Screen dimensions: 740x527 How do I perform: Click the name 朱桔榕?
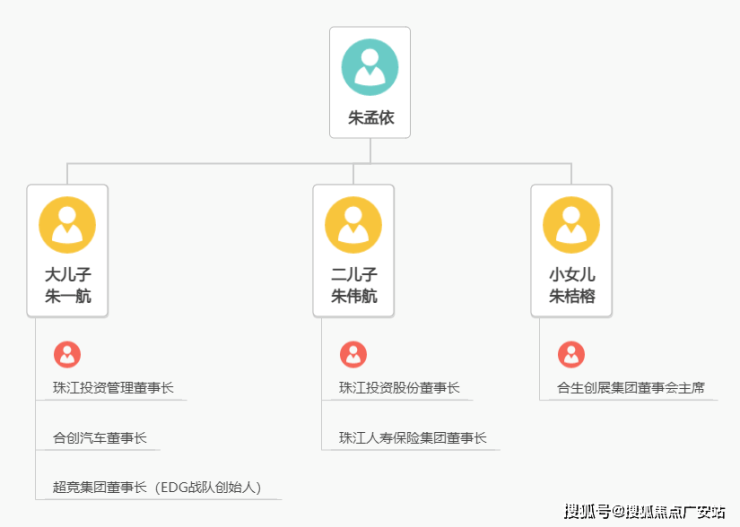tap(572, 296)
